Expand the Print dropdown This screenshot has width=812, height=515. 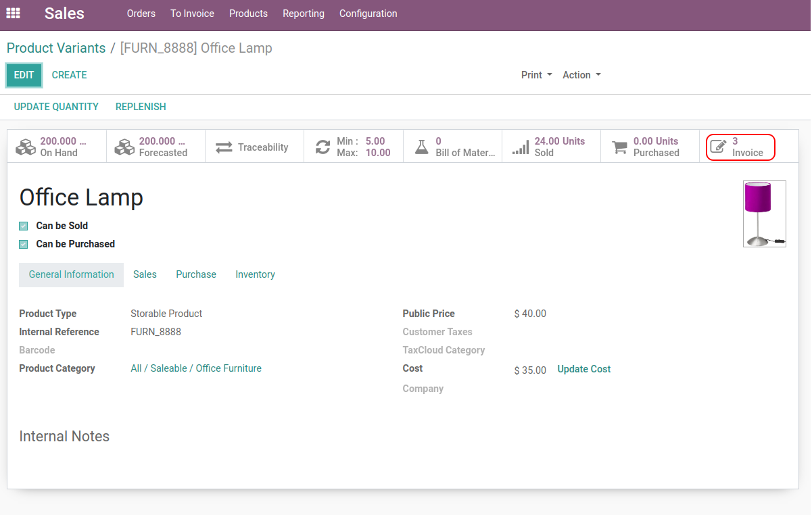pyautogui.click(x=536, y=75)
